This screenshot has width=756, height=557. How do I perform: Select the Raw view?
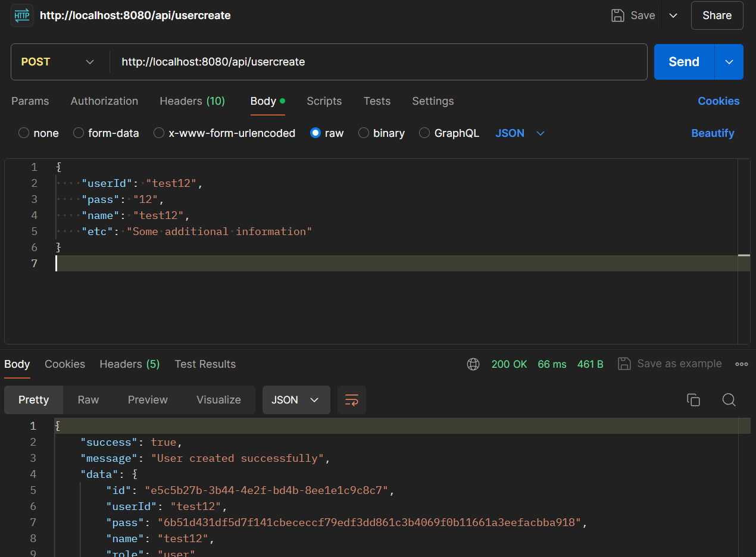(x=88, y=400)
